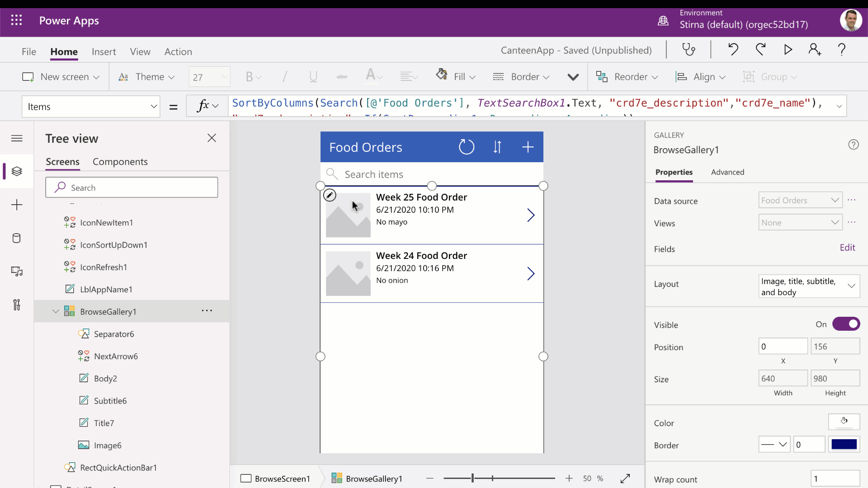Expand the formula bar chevron

(x=839, y=107)
